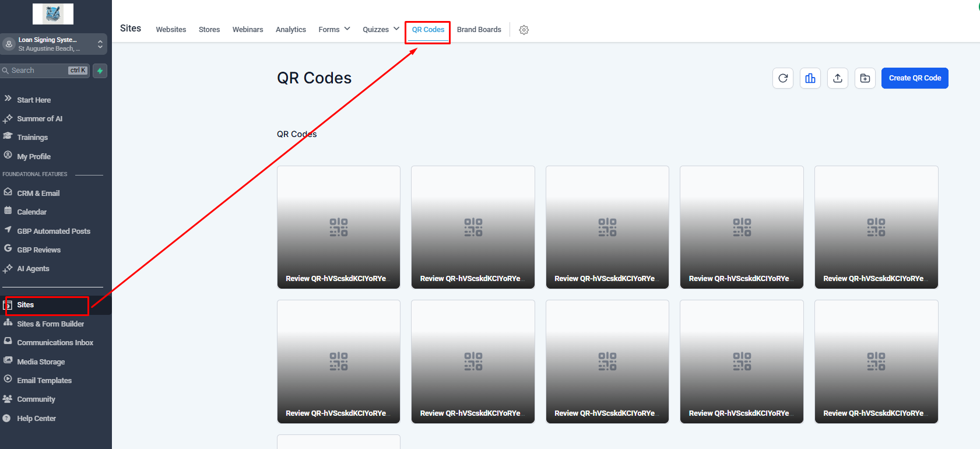Open Email Templates link

44,381
